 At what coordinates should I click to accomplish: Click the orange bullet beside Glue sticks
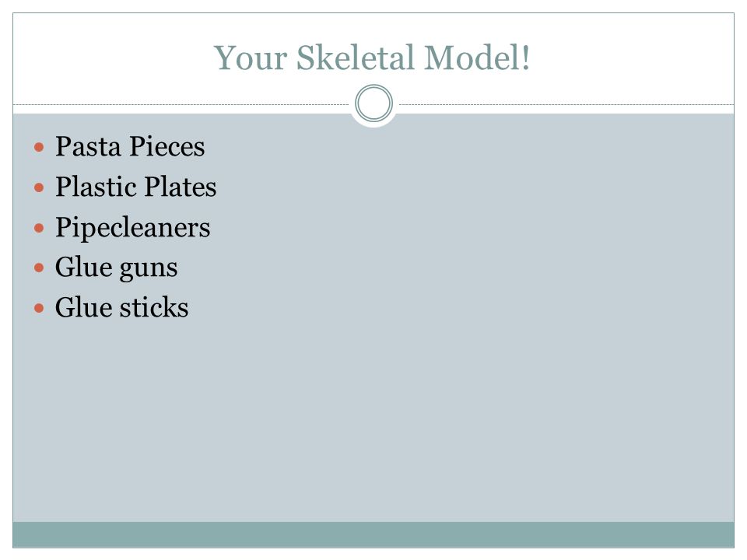(x=39, y=308)
